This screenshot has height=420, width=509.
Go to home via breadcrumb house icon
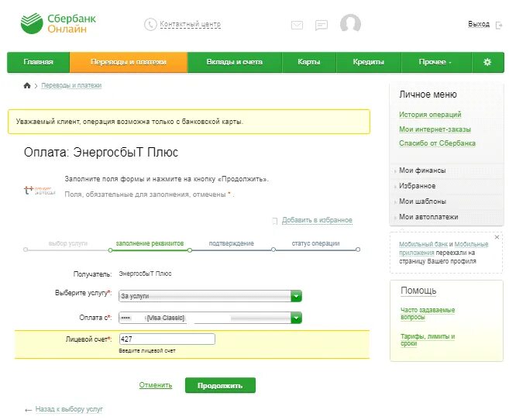point(27,85)
